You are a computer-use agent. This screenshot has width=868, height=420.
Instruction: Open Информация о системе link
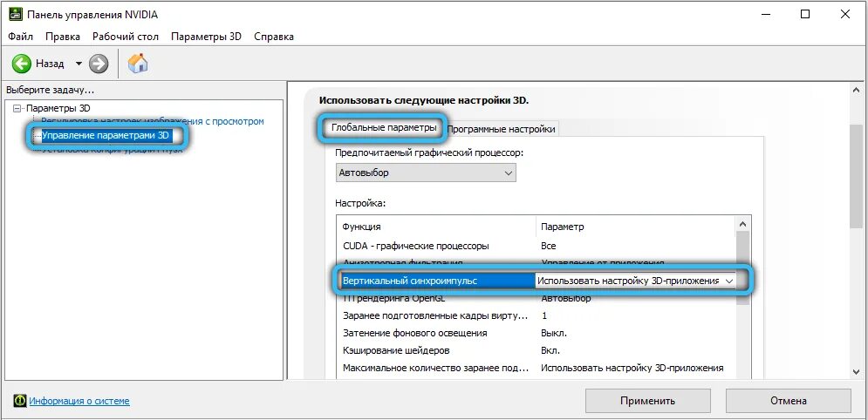click(79, 401)
